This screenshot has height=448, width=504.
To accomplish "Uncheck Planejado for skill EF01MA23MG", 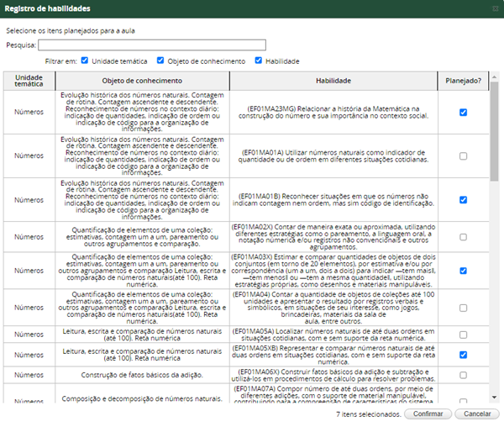I will [x=464, y=112].
